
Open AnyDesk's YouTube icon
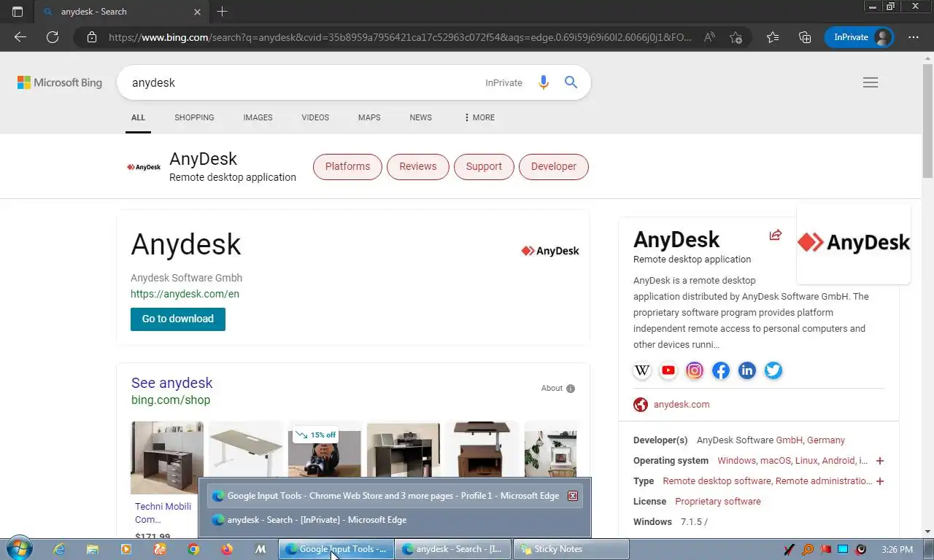click(668, 370)
